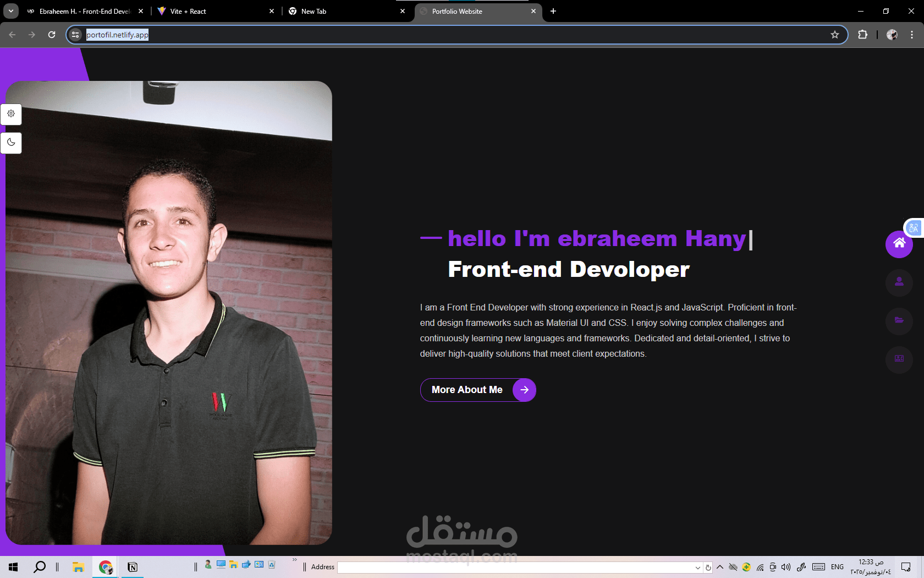Switch the ENG input language indicator
Image resolution: width=924 pixels, height=578 pixels.
coord(837,567)
